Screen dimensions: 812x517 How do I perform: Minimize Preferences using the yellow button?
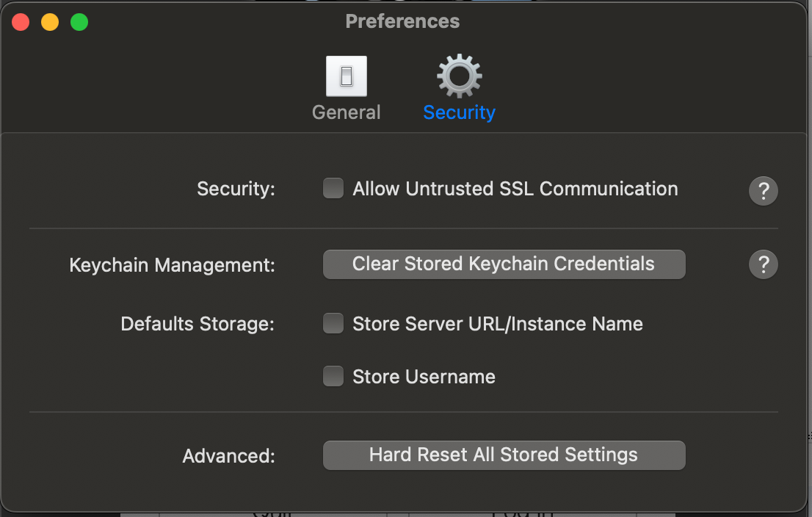pyautogui.click(x=50, y=22)
